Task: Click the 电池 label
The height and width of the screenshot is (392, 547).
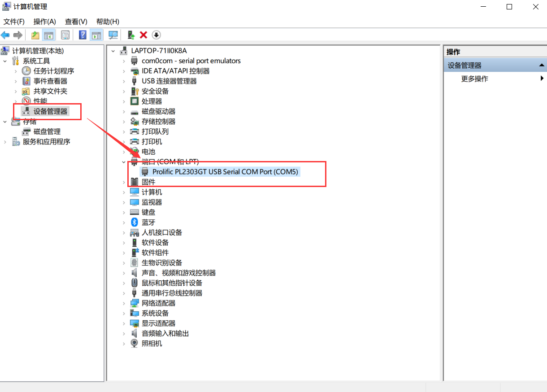Action: coord(148,152)
